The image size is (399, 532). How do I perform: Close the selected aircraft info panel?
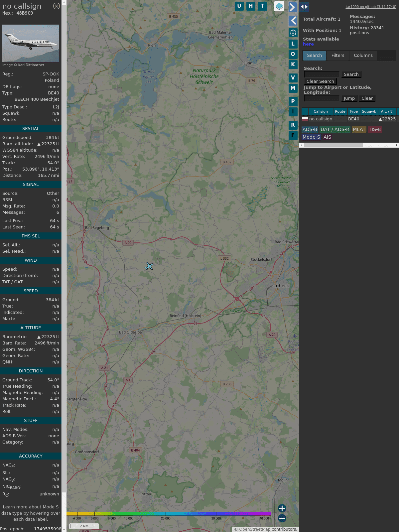point(57,6)
